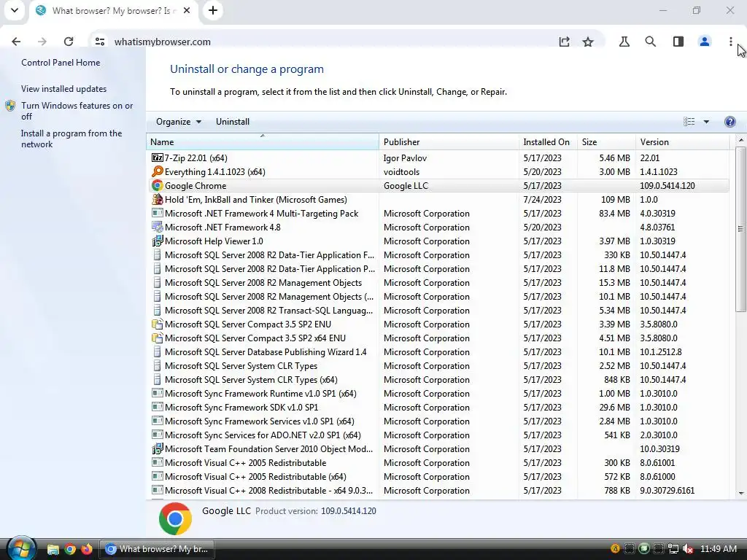Viewport: 747px width, 560px height.
Task: Select the 7-Zip 22.01 (x64) icon
Action: click(x=158, y=157)
